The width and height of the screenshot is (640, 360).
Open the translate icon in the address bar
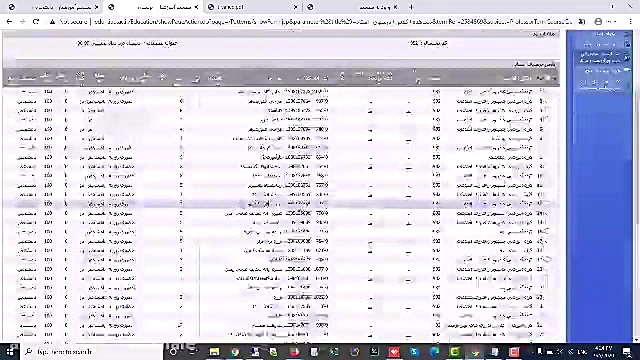click(x=581, y=22)
